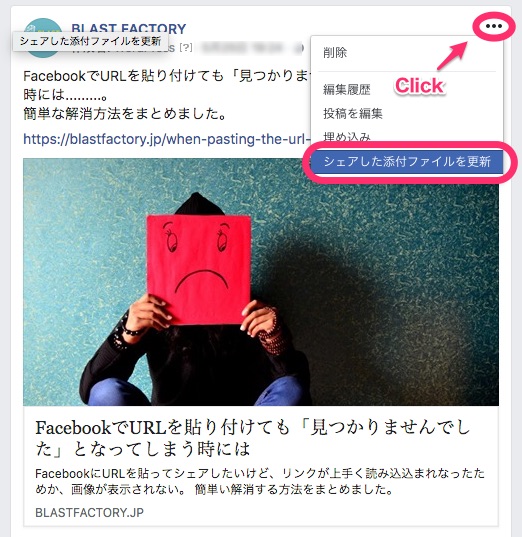Select 削除 from the post menu
Image resolution: width=522 pixels, height=537 pixels.
coord(335,53)
